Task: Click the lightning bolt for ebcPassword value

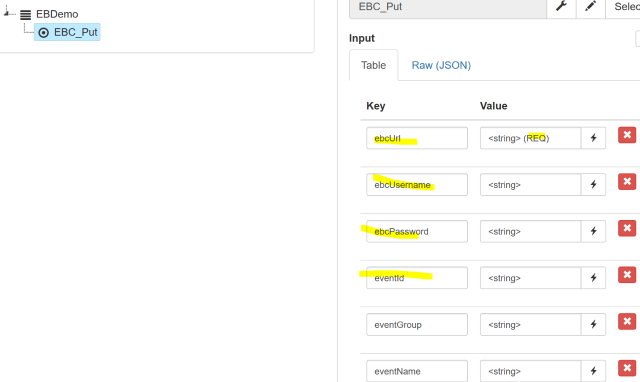Action: click(593, 231)
